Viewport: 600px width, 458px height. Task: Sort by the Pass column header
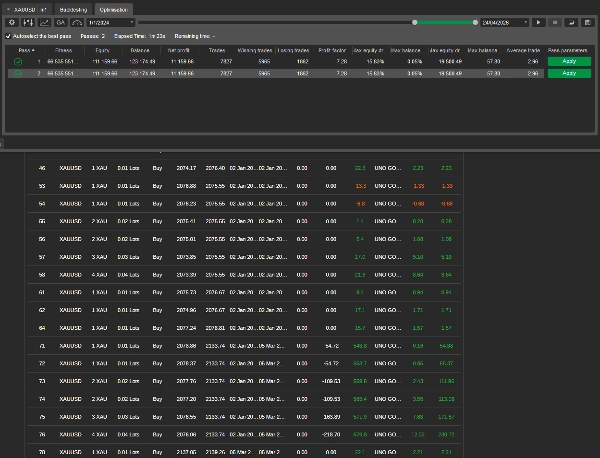27,48
